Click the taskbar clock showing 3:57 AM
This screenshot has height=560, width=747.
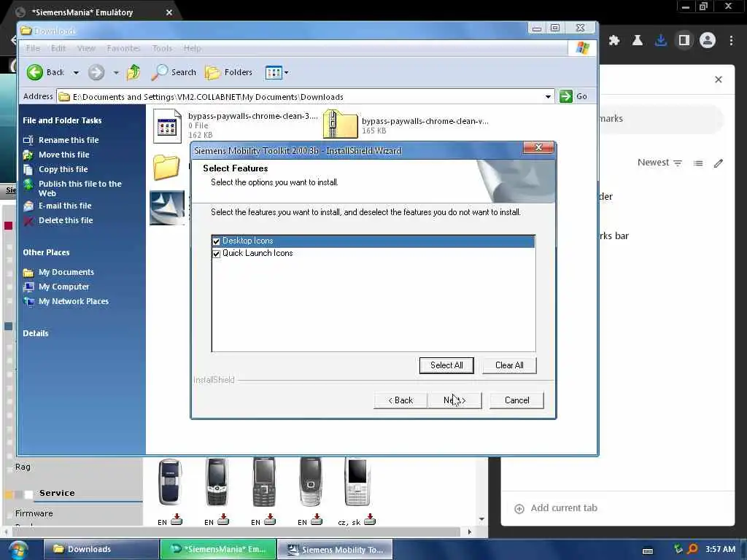(x=720, y=549)
